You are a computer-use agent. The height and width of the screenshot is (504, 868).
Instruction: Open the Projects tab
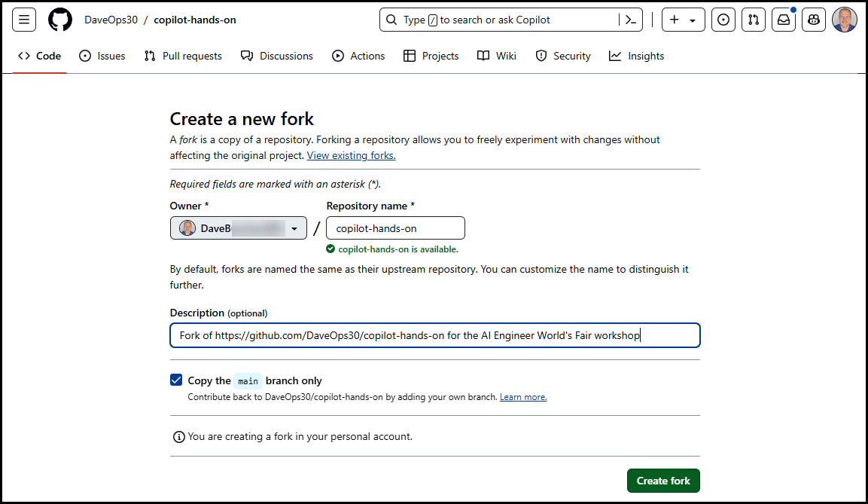click(431, 56)
